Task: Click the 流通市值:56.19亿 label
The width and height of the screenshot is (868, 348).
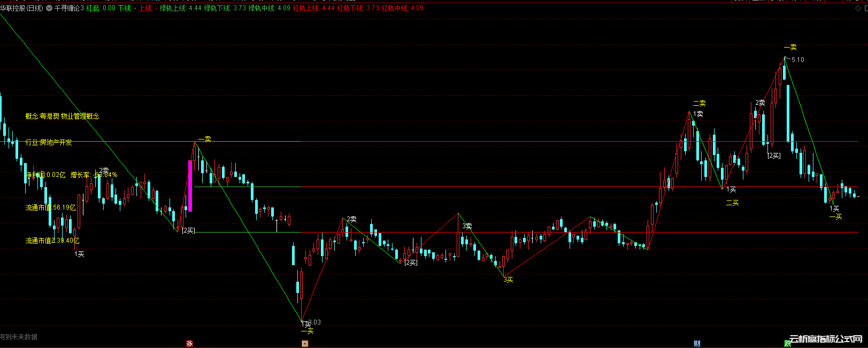Action: point(51,207)
